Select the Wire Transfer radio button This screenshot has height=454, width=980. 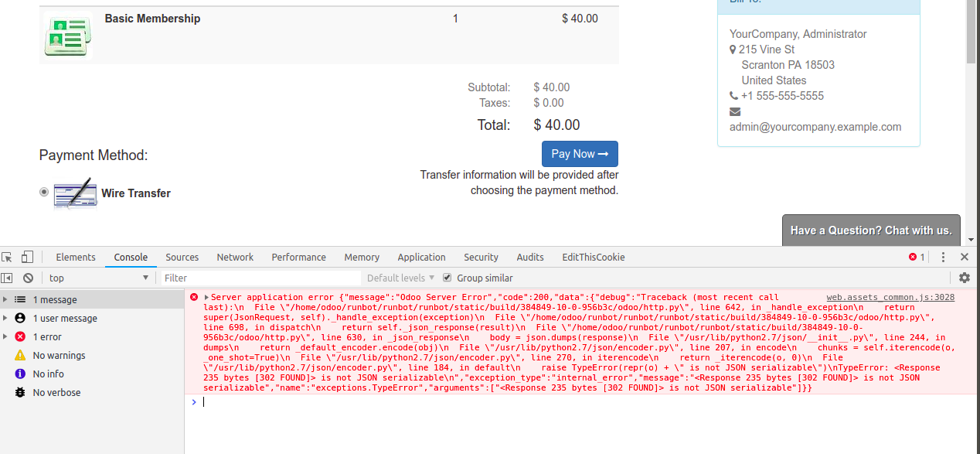[x=44, y=192]
